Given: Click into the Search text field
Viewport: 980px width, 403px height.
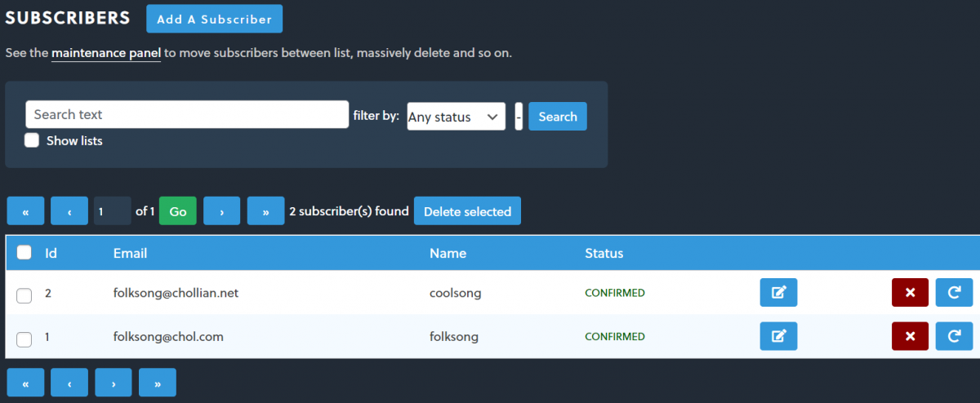Looking at the screenshot, I should 187,114.
